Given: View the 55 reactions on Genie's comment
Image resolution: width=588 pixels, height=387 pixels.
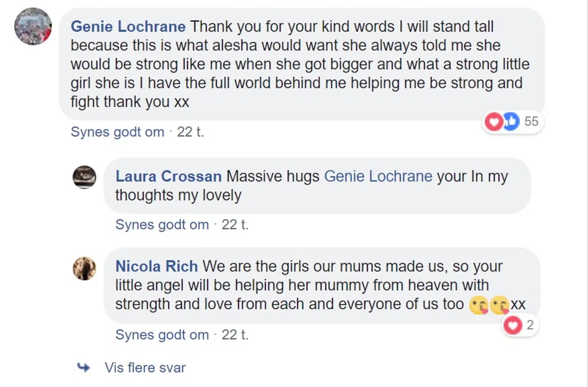Looking at the screenshot, I should (x=531, y=121).
